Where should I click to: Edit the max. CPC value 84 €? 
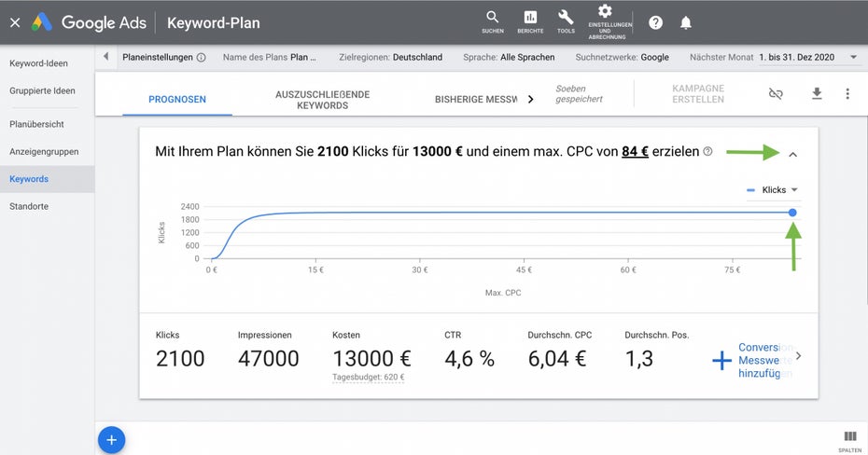tap(635, 151)
